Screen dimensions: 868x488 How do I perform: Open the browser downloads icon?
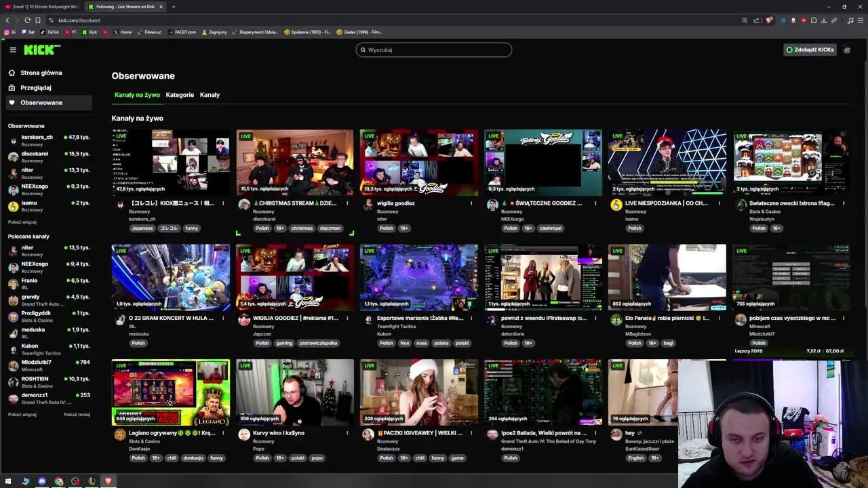(x=824, y=20)
